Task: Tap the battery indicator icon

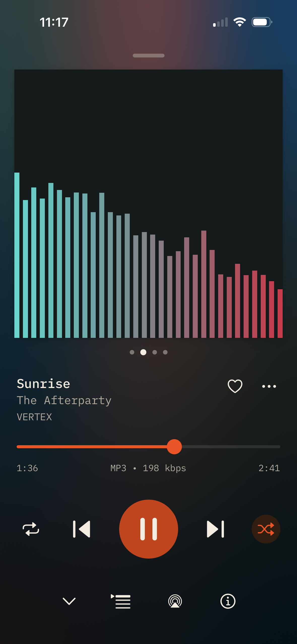Action: pos(262,22)
